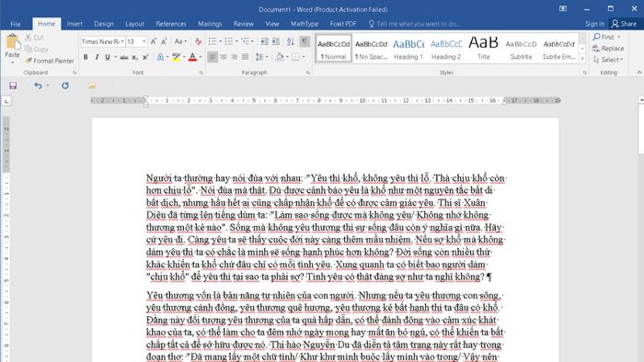This screenshot has height=362, width=644.
Task: Toggle Underline formatting
Action: 108,57
